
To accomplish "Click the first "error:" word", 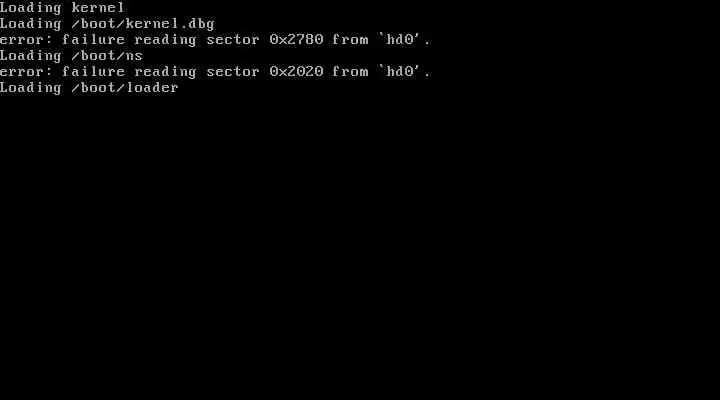I will [x=26, y=40].
